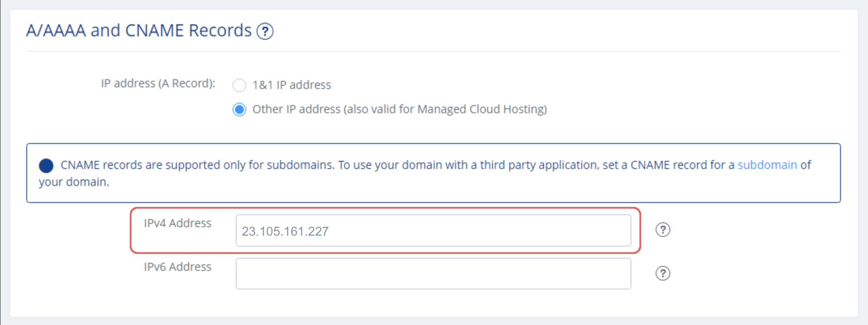Select the 1&1 IP address radio button
This screenshot has width=868, height=325.
(239, 85)
